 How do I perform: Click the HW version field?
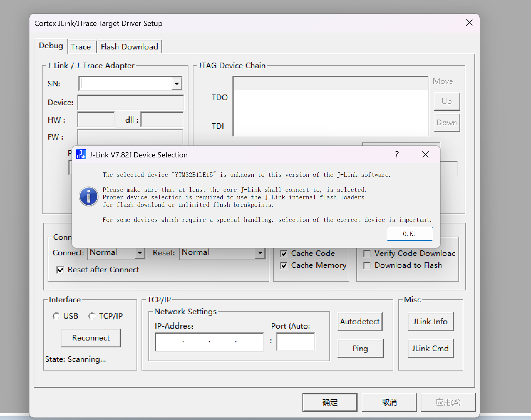point(96,120)
